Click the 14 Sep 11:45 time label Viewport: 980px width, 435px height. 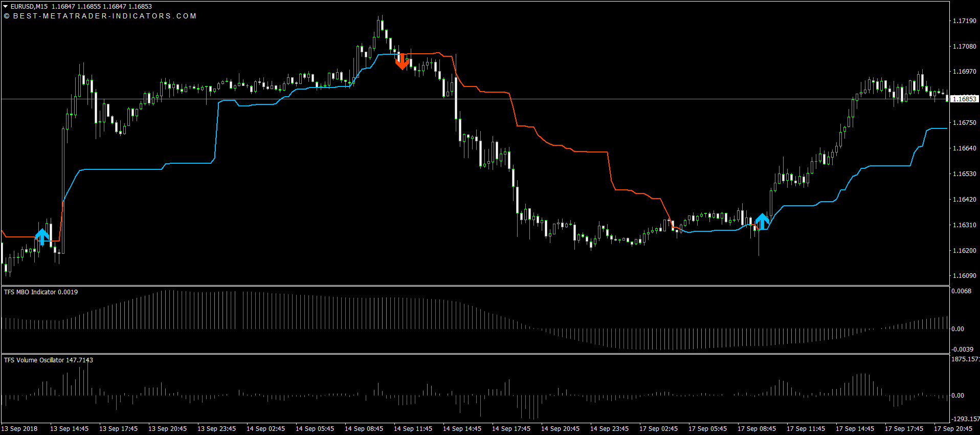click(413, 429)
